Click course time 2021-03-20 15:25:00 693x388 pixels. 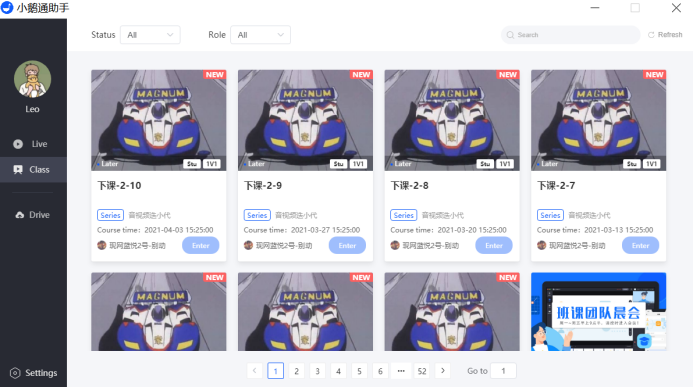472,230
